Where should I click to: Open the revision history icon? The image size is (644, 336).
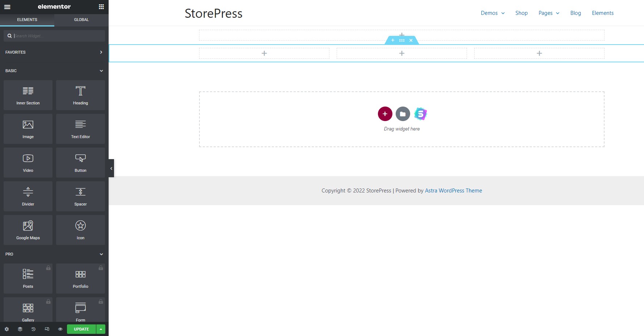coord(33,329)
